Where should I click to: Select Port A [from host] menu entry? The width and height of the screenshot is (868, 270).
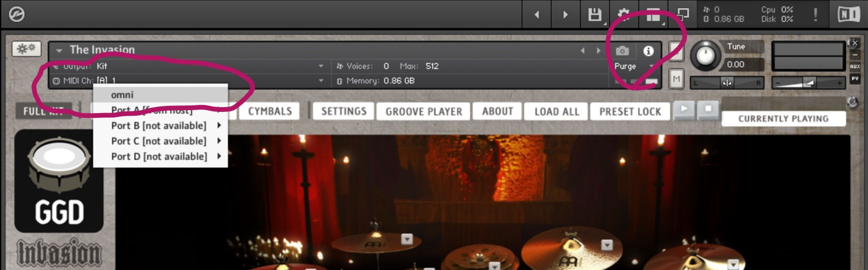(161, 110)
